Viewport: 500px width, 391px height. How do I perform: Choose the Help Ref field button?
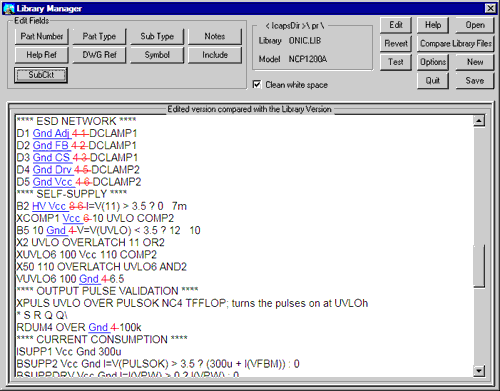coord(42,55)
